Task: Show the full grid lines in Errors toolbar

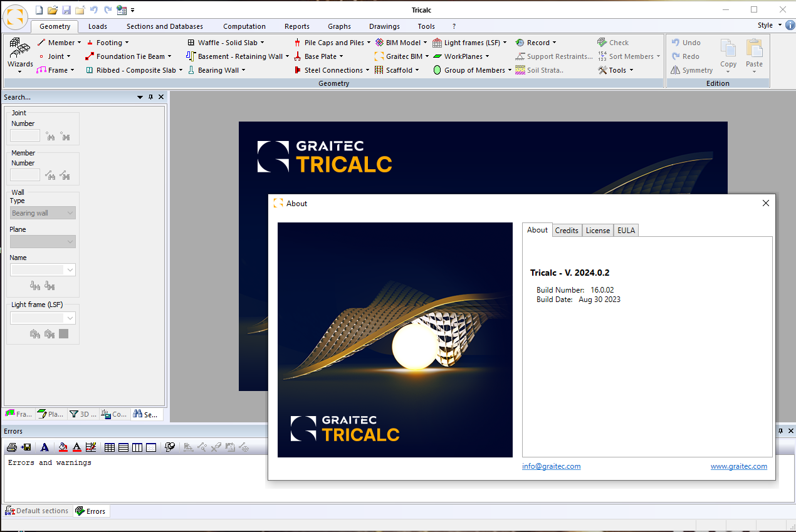Action: click(x=110, y=447)
